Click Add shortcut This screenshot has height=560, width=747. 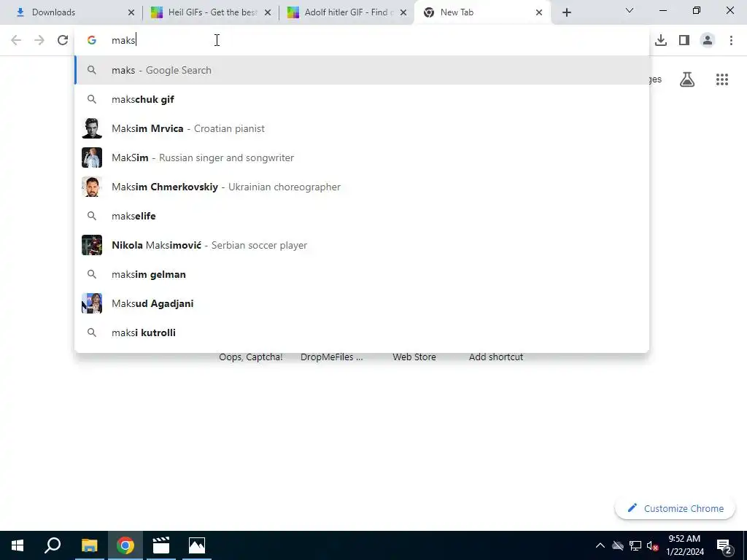tap(496, 357)
